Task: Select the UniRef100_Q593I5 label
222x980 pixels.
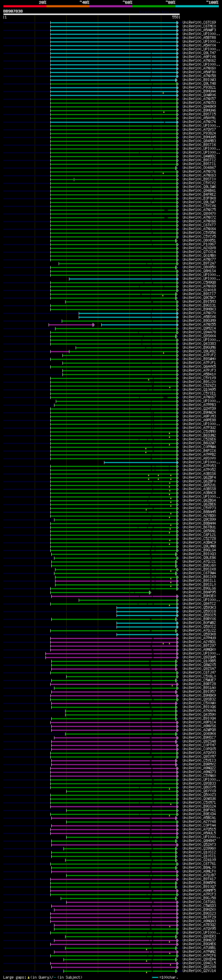Action: 199,615
